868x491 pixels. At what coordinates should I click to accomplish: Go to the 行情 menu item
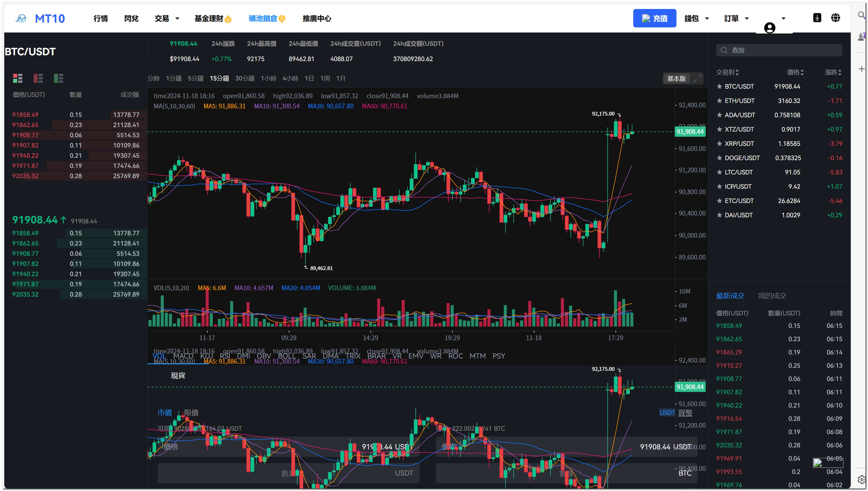101,19
